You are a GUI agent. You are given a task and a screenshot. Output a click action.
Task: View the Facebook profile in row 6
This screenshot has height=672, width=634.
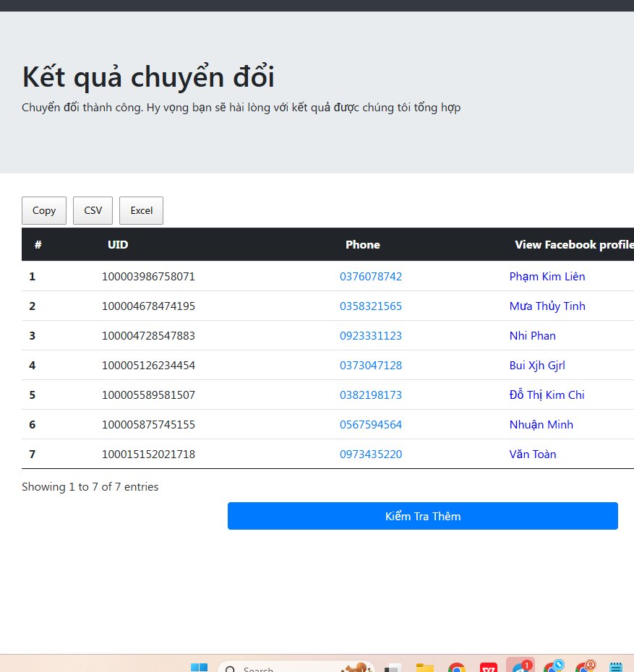point(541,425)
